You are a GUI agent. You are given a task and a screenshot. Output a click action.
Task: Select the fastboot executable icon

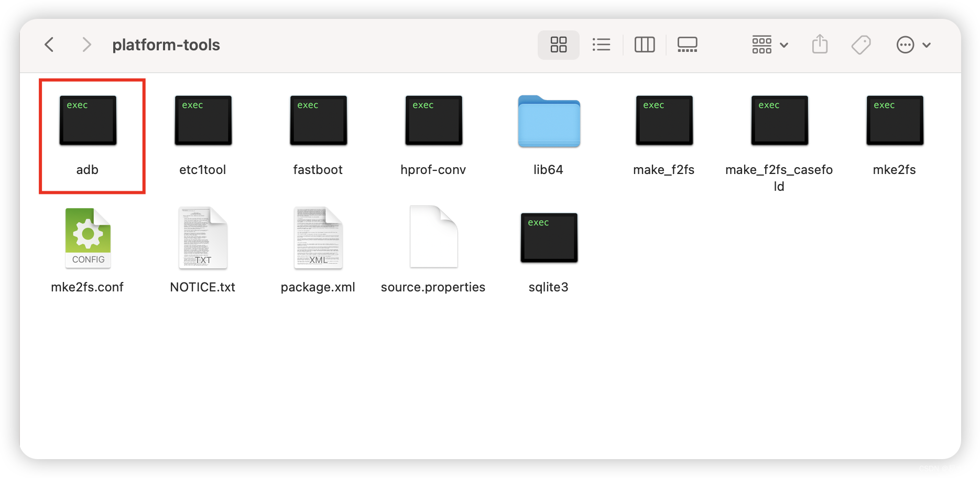318,120
